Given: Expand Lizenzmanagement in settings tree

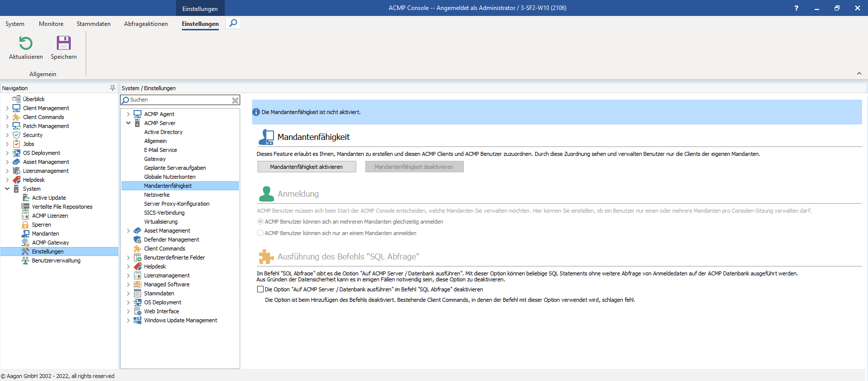Looking at the screenshot, I should [x=128, y=275].
